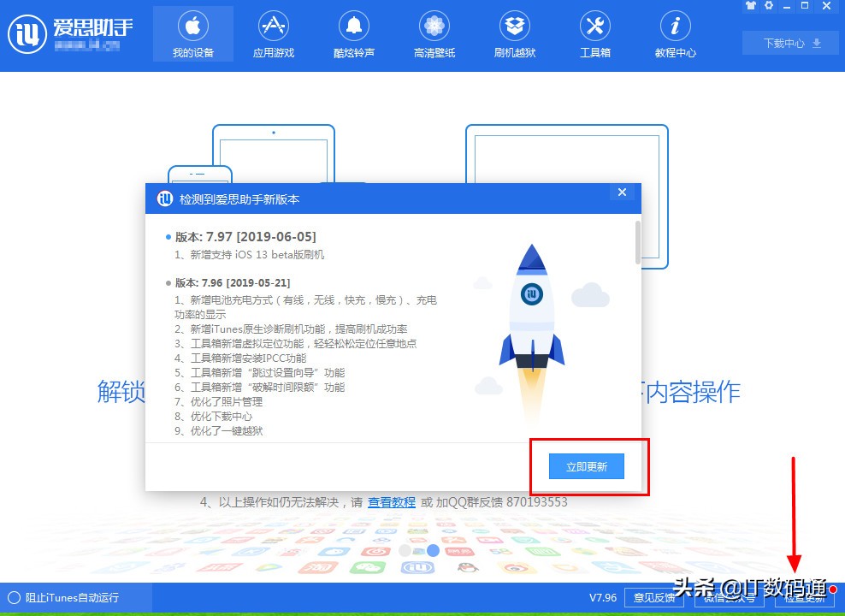Click the line 优化下载中心
The image size is (845, 616).
tap(214, 416)
